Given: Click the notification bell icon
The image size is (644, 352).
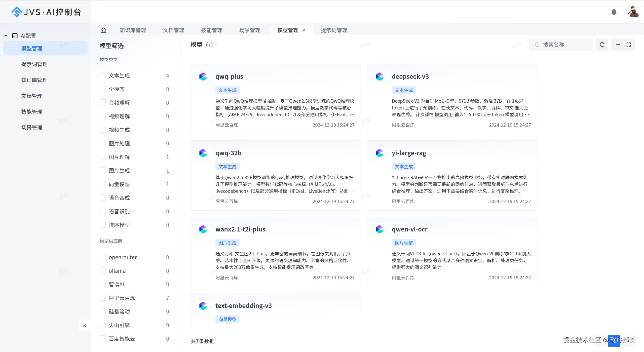Looking at the screenshot, I should click(x=614, y=12).
